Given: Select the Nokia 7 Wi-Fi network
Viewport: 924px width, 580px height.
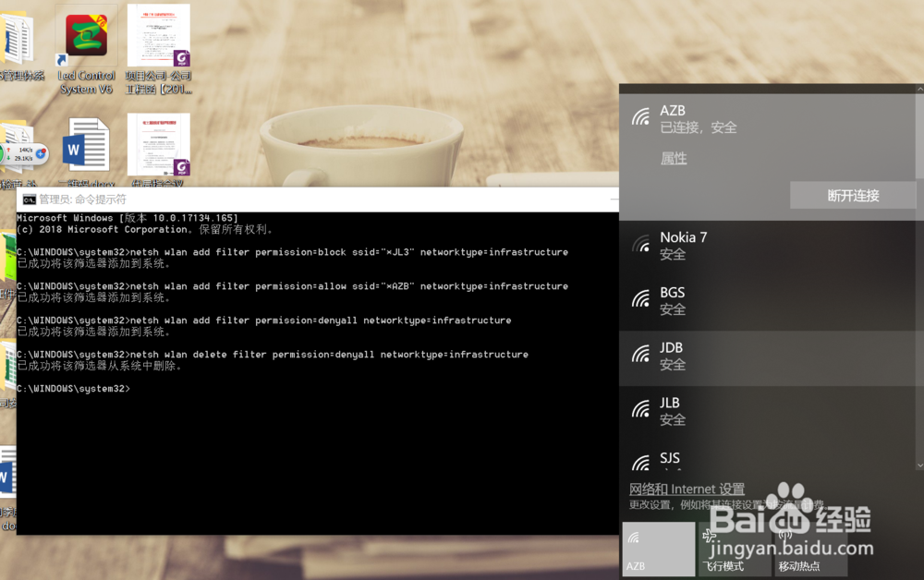Looking at the screenshot, I should (x=767, y=246).
